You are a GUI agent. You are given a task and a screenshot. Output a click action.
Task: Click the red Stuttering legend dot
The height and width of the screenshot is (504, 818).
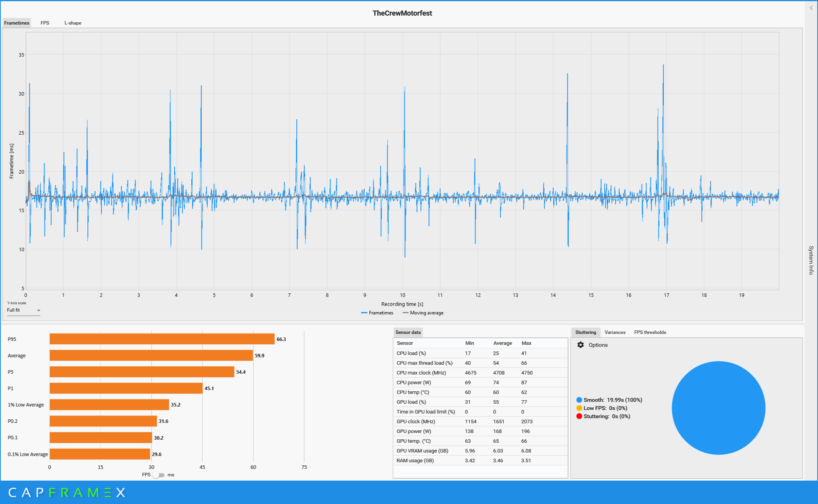pyautogui.click(x=579, y=416)
